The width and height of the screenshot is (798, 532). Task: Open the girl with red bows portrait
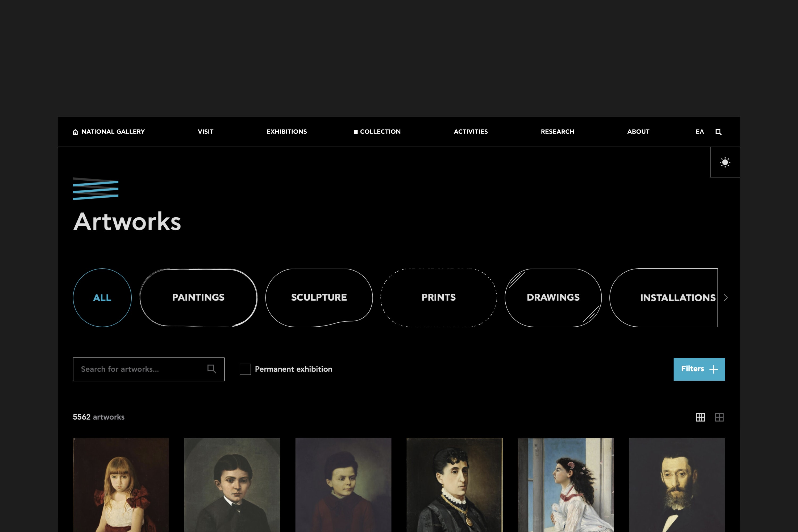[121, 485]
